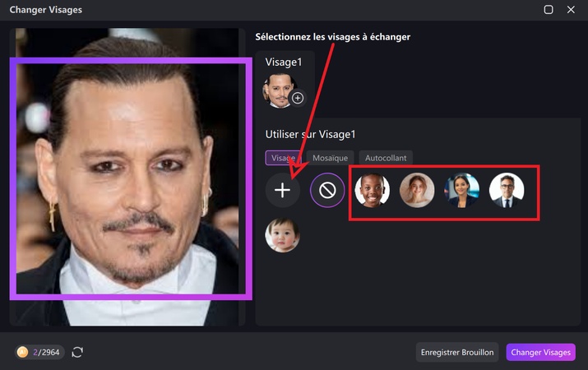This screenshot has width=588, height=370.
Task: Select the no-face (none) option
Action: pos(327,190)
